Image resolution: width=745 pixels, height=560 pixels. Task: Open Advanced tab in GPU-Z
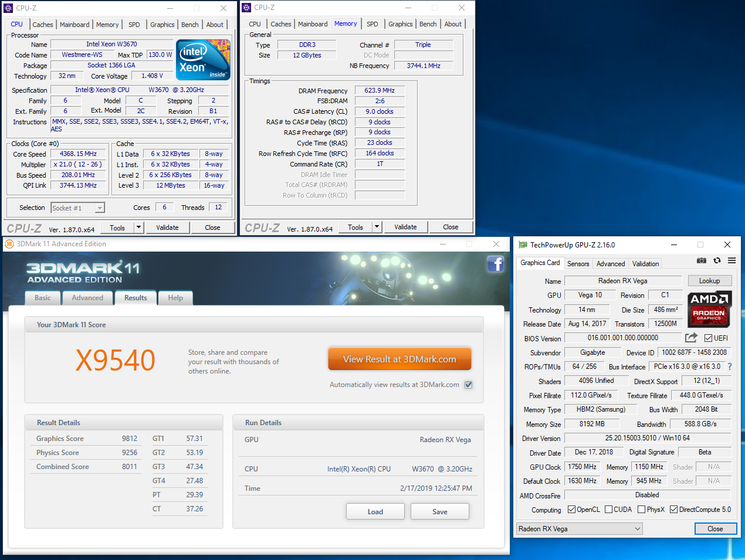[611, 264]
